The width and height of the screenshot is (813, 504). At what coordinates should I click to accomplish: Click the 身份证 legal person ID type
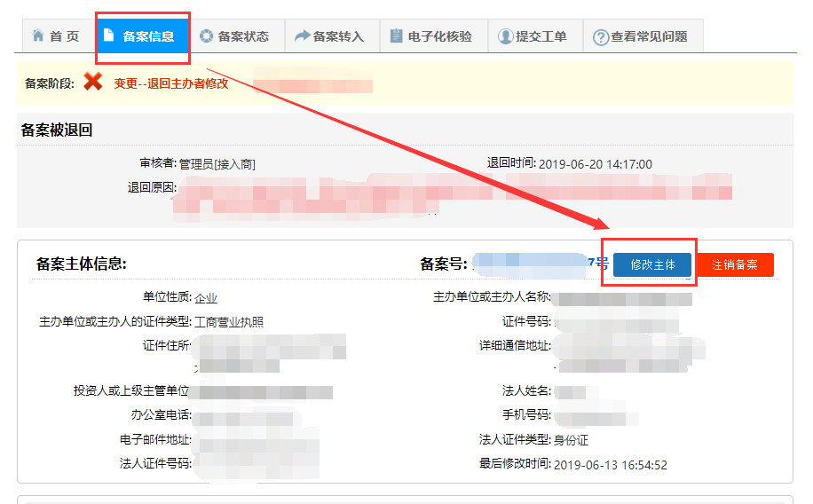[x=571, y=440]
